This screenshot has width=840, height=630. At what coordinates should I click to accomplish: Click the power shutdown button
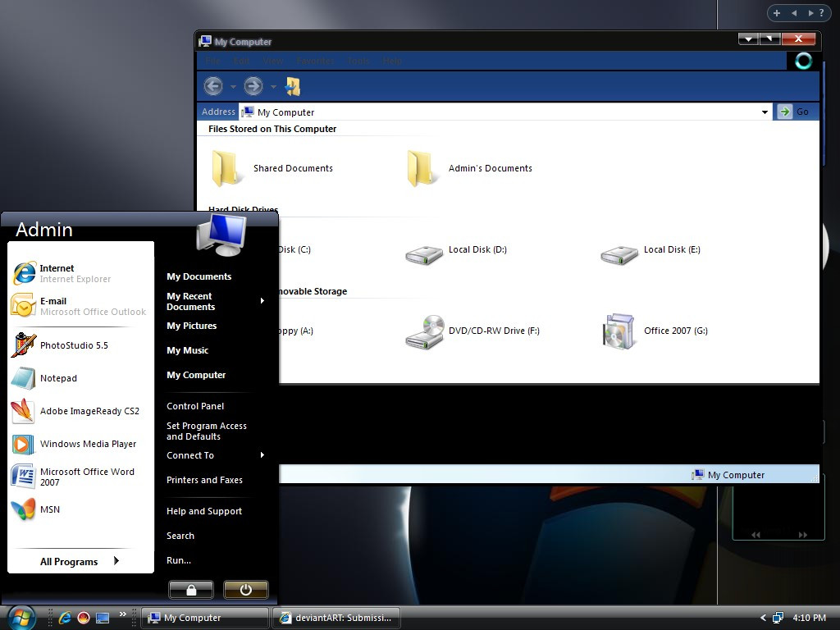tap(244, 590)
